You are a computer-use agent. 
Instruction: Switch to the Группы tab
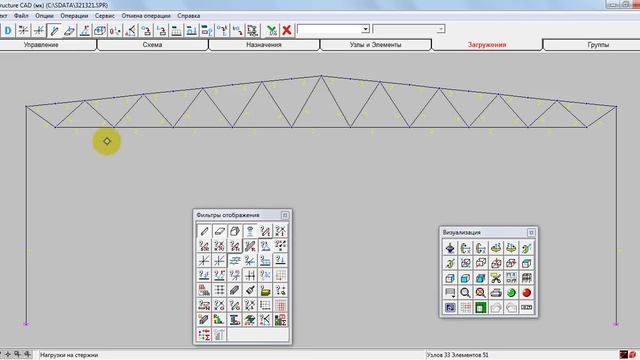[598, 45]
